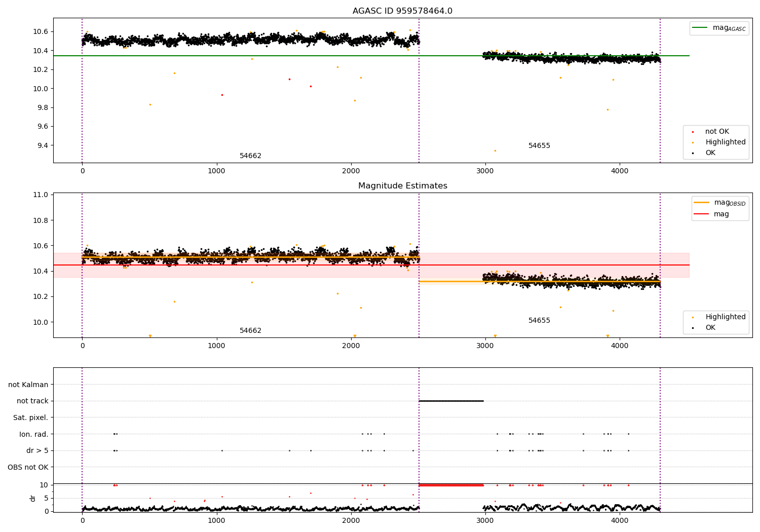
Task: Click the 'not track' y-axis label
Action: pos(32,401)
